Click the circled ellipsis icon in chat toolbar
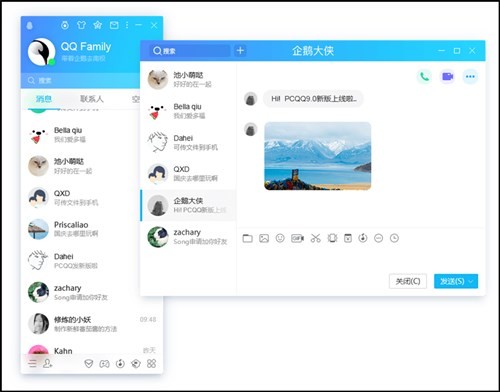Screen dimensions: 500x392 coord(379,238)
